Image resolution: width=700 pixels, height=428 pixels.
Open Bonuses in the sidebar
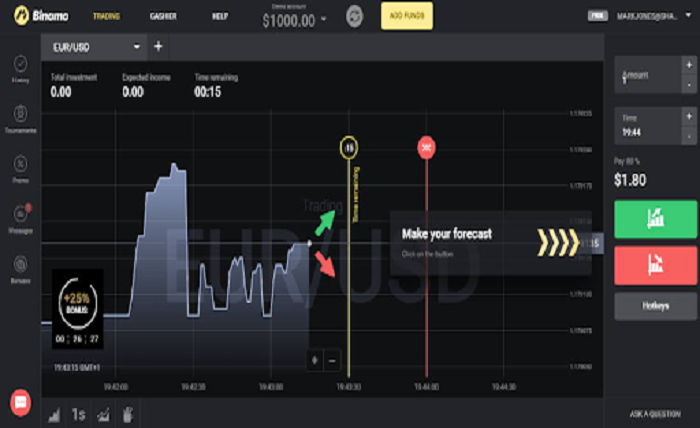(x=20, y=270)
